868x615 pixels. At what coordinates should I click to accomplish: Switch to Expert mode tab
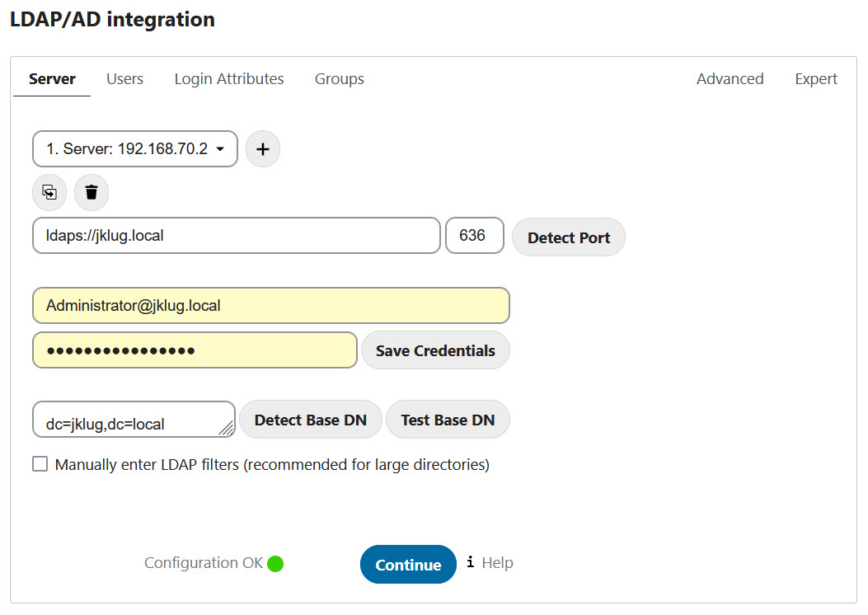tap(815, 78)
